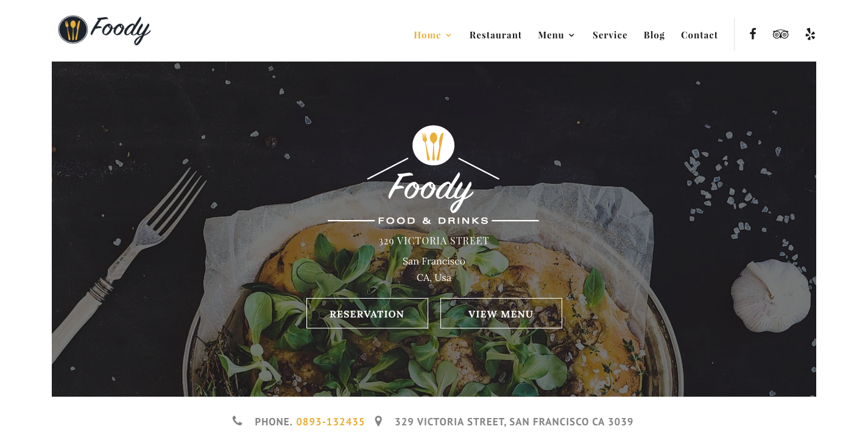Screen dimensions: 868x443
Task: Click the round cutlery emblem in hero
Action: tap(433, 145)
